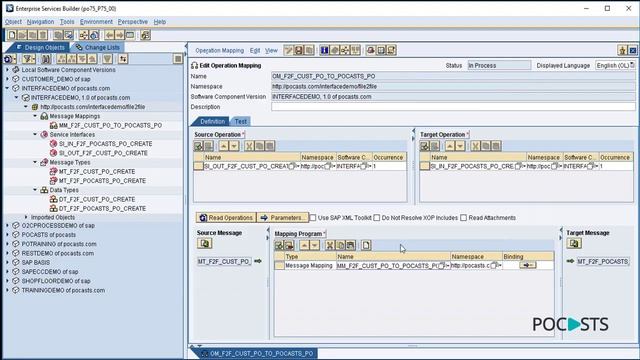Select the Source Operation row selector

click(198, 166)
